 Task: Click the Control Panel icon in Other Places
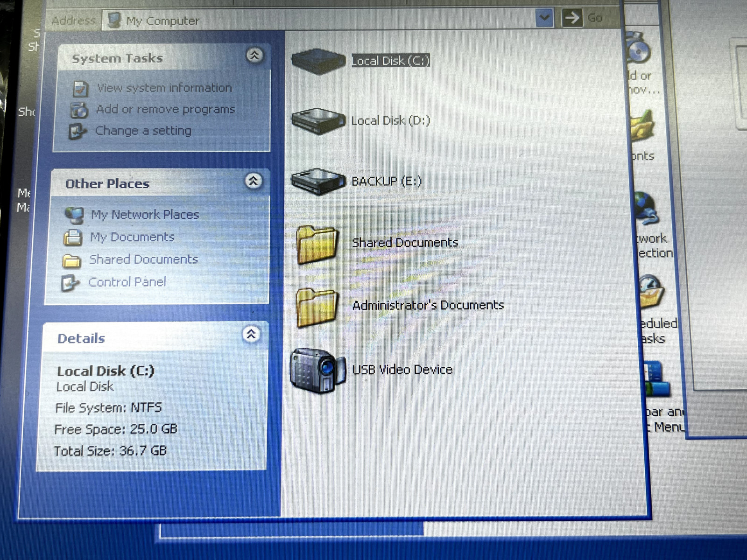coord(70,283)
